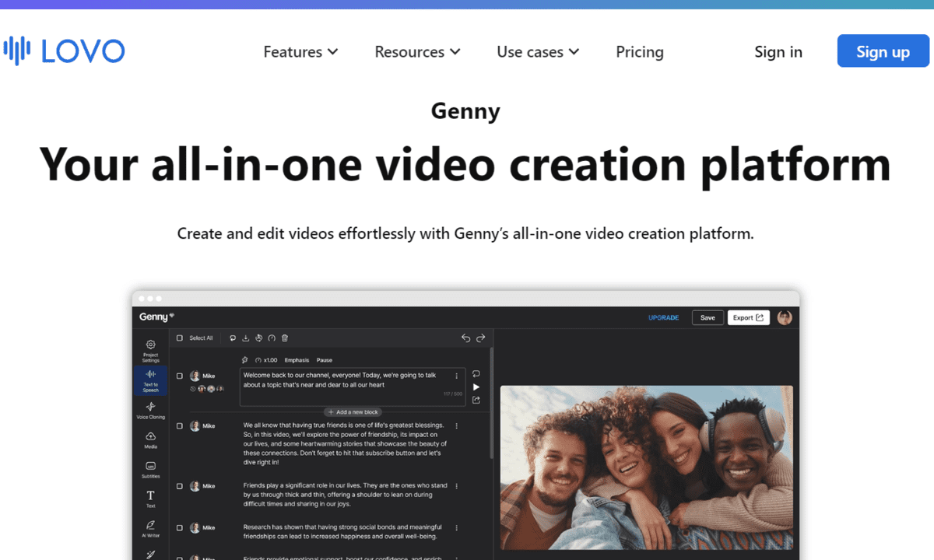Click the Sign in link
The image size is (934, 560).
pyautogui.click(x=778, y=52)
